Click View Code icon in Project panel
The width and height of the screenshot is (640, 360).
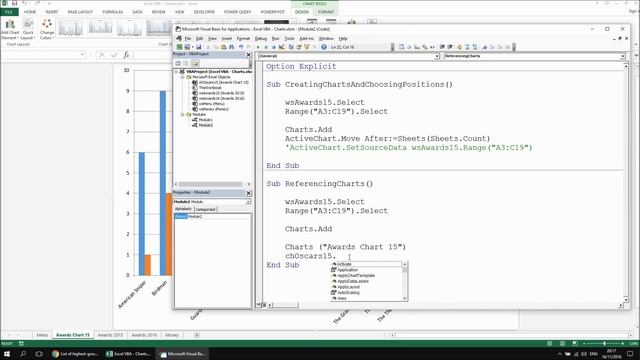point(178,63)
